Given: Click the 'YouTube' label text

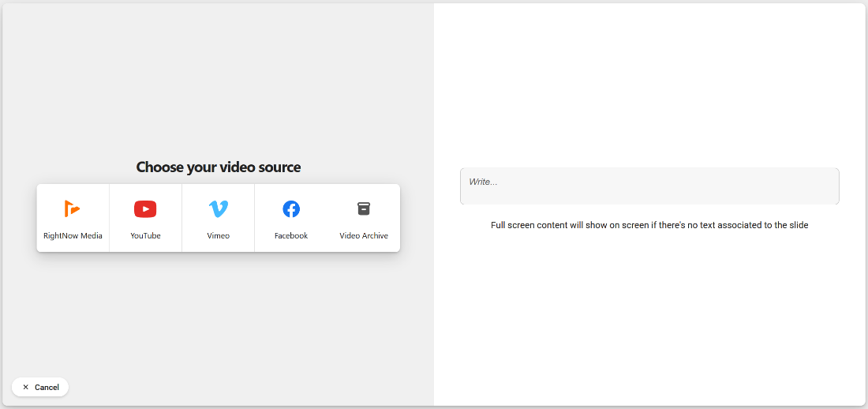Looking at the screenshot, I should click(145, 235).
